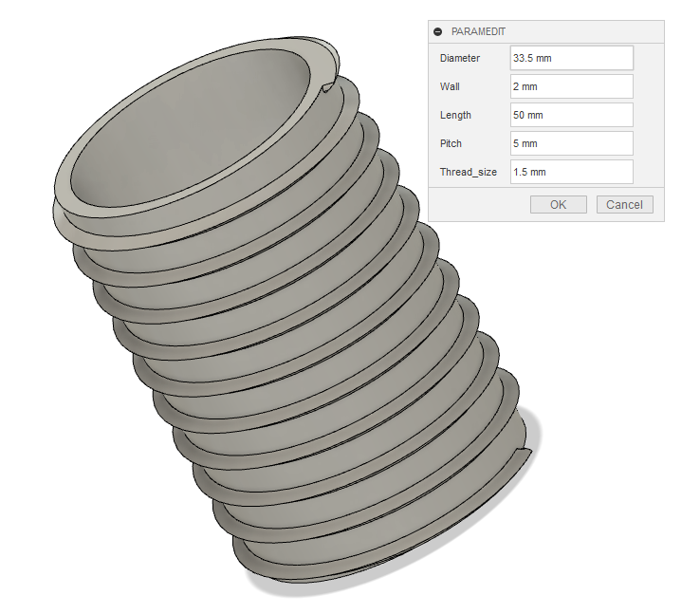Click the Thread_size field showing 1.5 mm
Screen dimensions: 700x614
tap(571, 172)
